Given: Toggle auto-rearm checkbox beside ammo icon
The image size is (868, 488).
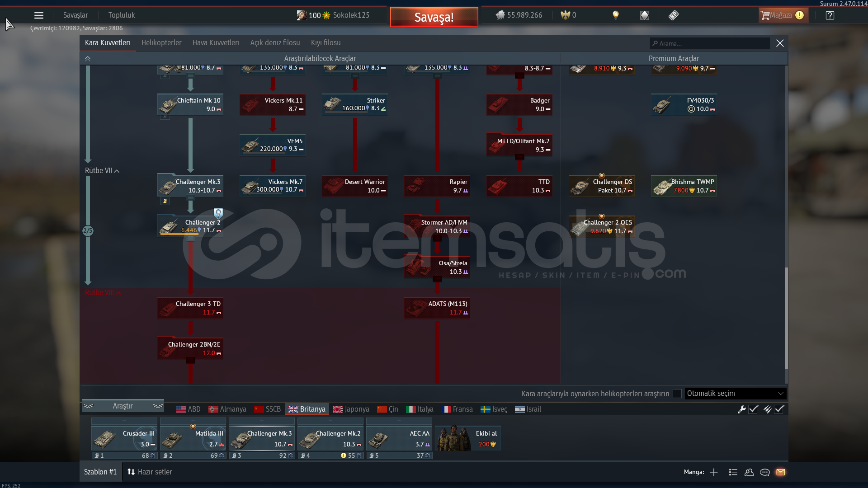Looking at the screenshot, I should click(779, 409).
